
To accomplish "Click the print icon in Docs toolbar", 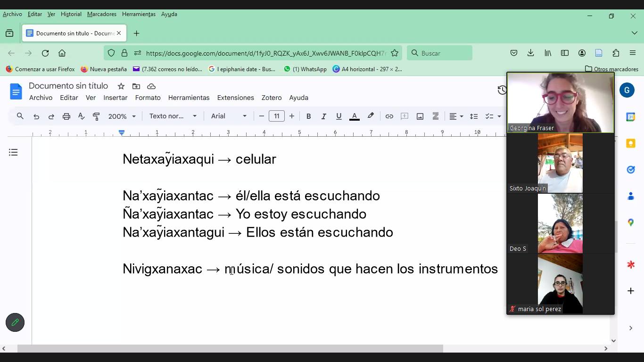I will [x=66, y=116].
